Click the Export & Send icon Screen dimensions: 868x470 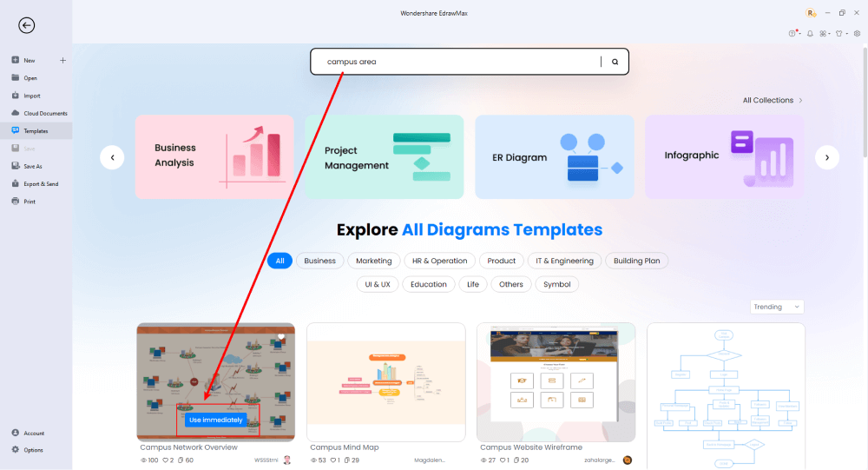[16, 183]
